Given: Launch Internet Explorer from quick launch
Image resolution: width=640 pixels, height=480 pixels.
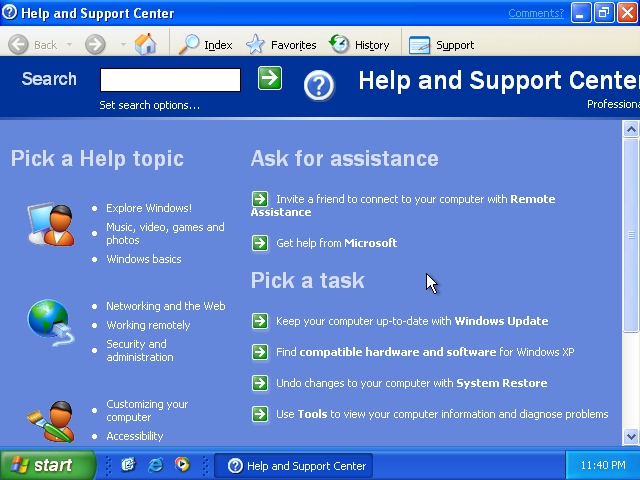Looking at the screenshot, I should pos(156,465).
